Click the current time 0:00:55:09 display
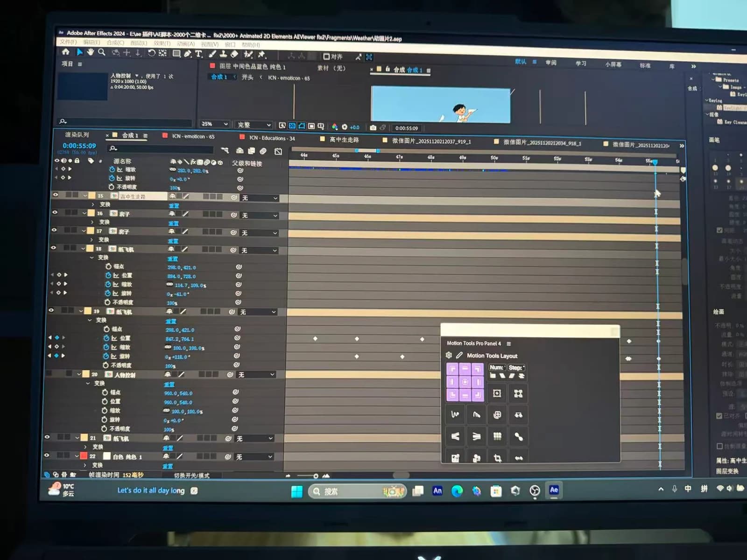747x560 pixels. point(79,146)
